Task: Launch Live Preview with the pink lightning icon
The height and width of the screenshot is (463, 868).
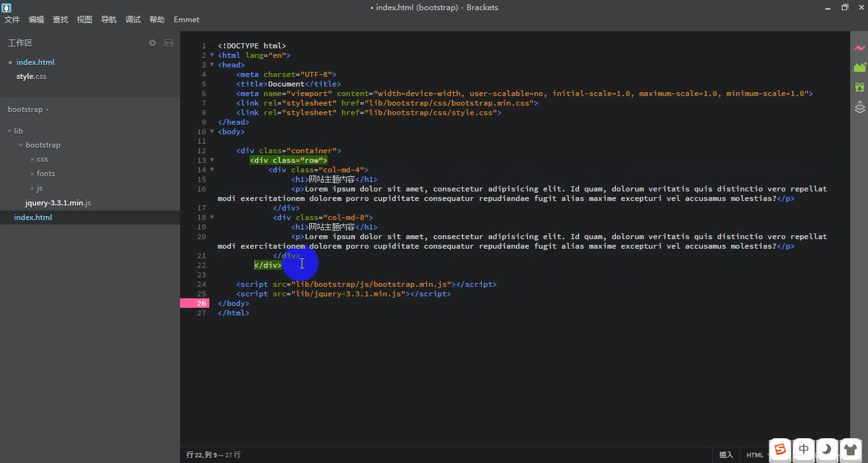Action: [860, 48]
